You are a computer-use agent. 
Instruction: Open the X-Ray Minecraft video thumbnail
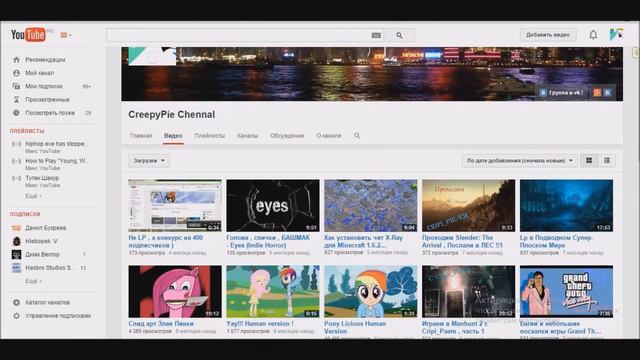point(371,206)
